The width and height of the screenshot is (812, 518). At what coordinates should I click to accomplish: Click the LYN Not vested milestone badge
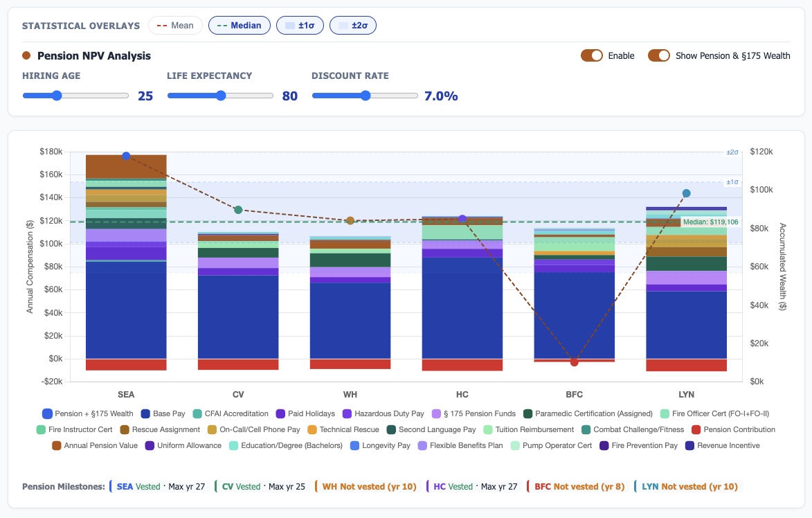(x=688, y=486)
